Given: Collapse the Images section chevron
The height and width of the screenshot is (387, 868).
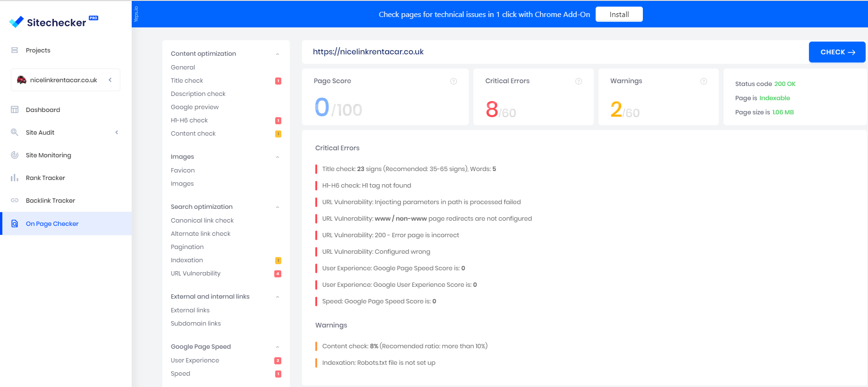Looking at the screenshot, I should [278, 157].
